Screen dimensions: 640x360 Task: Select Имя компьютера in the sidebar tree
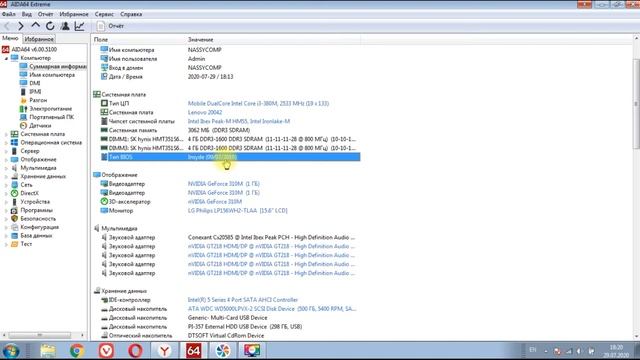click(52, 75)
